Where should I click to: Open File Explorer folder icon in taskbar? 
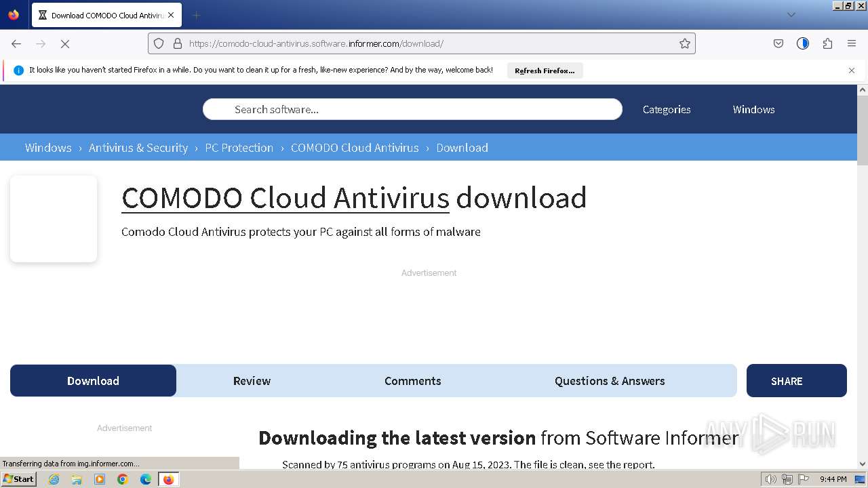point(77,479)
